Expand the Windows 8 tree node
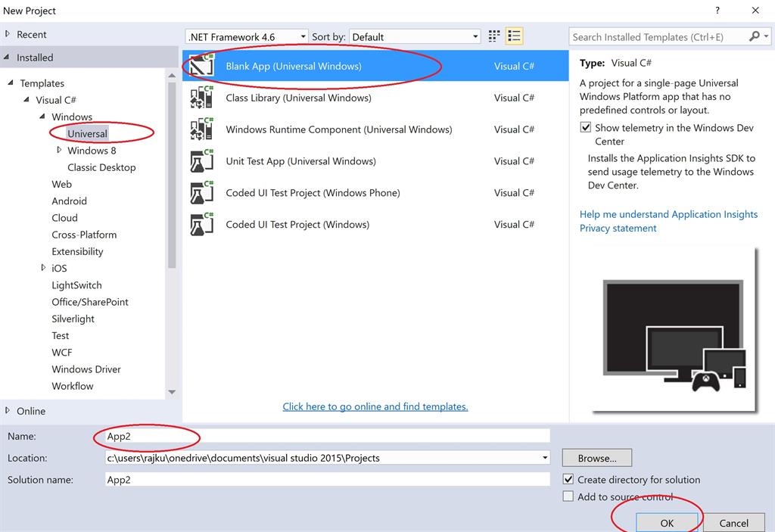Image resolution: width=775 pixels, height=532 pixels. pyautogui.click(x=59, y=150)
